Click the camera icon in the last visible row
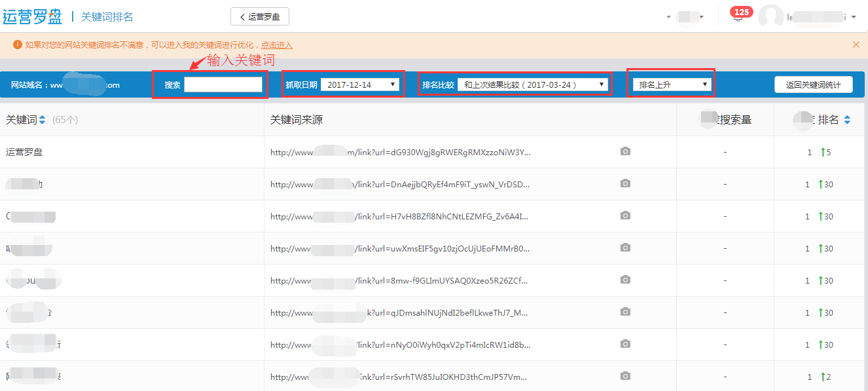This screenshot has width=868, height=391. tap(625, 377)
